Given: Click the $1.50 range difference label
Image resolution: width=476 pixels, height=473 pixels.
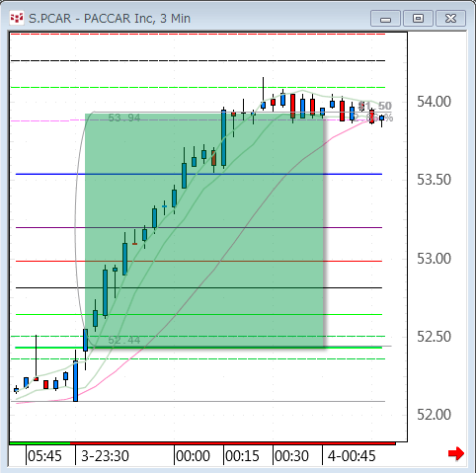Looking at the screenshot, I should [375, 106].
